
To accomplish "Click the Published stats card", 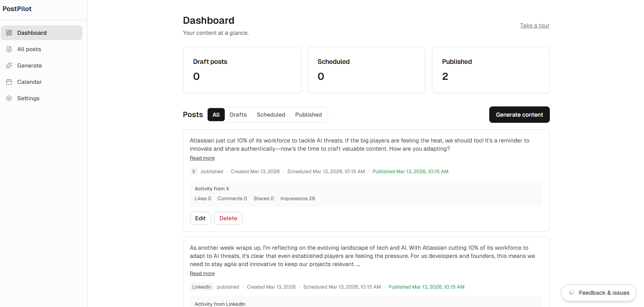I will [491, 70].
